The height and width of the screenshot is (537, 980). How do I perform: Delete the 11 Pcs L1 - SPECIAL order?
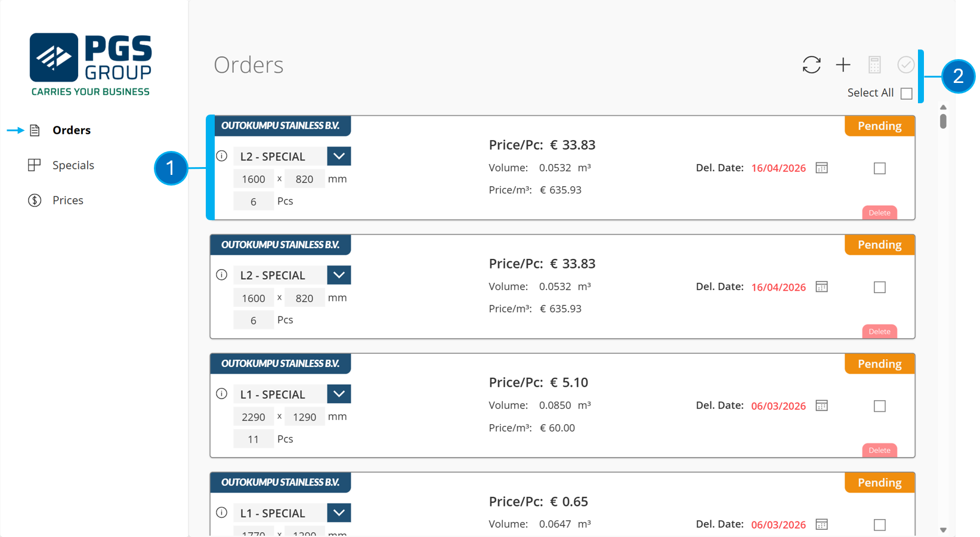pos(879,450)
